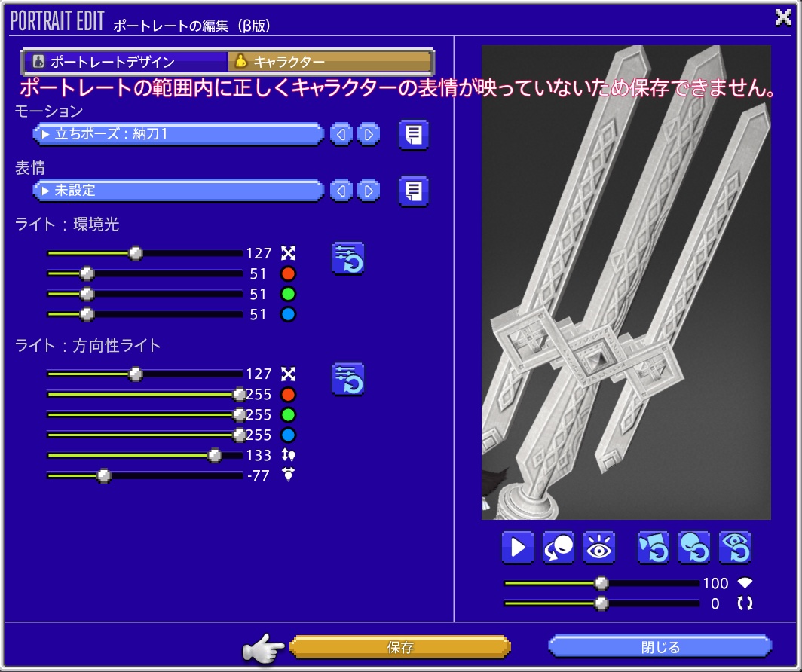The height and width of the screenshot is (672, 802).
Task: Adjust the zoom slider showing 100
Action: pos(601,582)
